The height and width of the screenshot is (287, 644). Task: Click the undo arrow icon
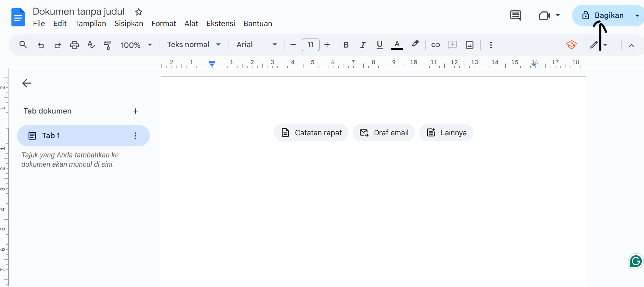[41, 45]
